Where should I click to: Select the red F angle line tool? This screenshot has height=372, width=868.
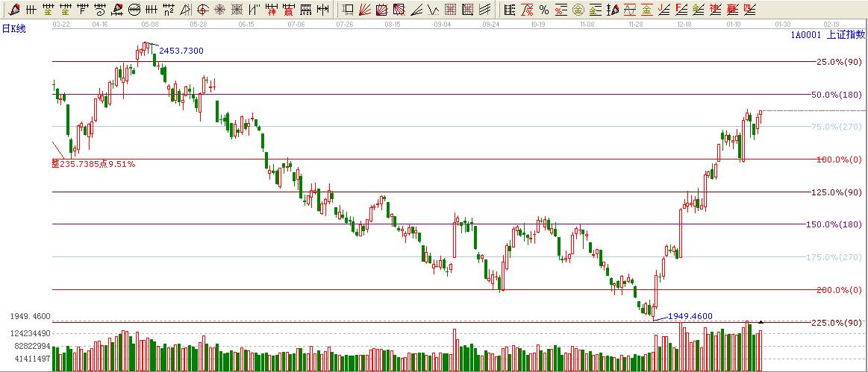(681, 10)
